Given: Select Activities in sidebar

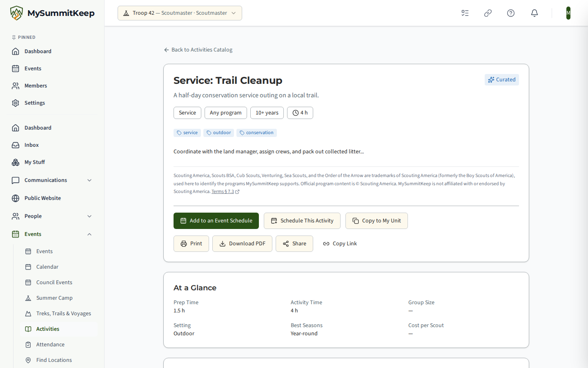Looking at the screenshot, I should (x=59, y=329).
